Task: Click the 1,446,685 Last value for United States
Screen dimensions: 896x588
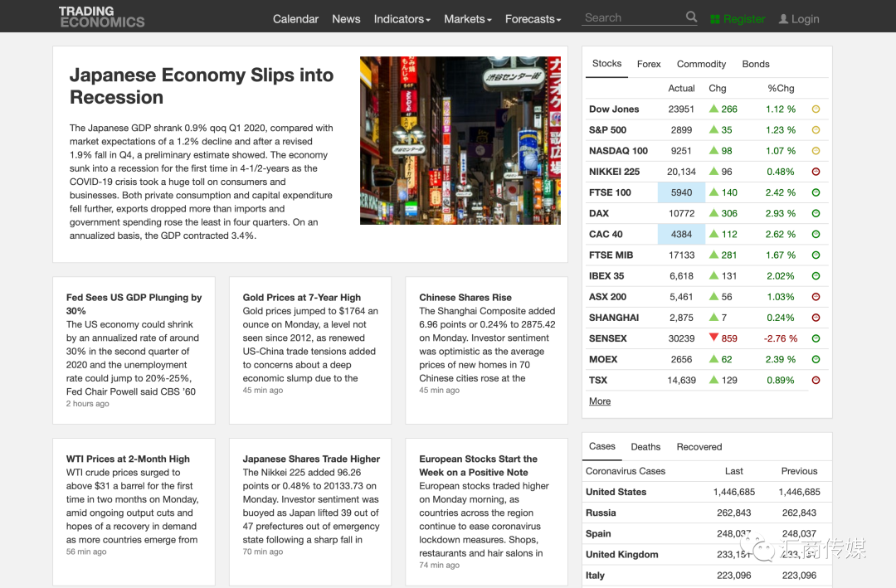Action: 733,492
